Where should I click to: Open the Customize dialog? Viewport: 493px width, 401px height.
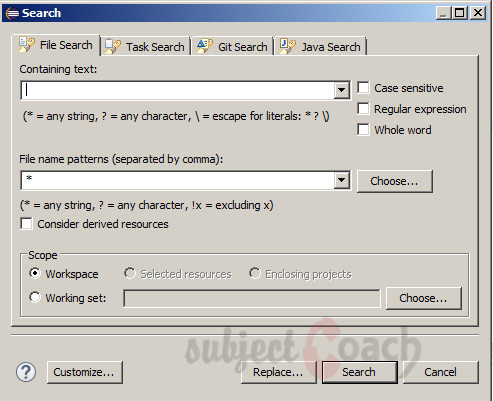(x=85, y=372)
